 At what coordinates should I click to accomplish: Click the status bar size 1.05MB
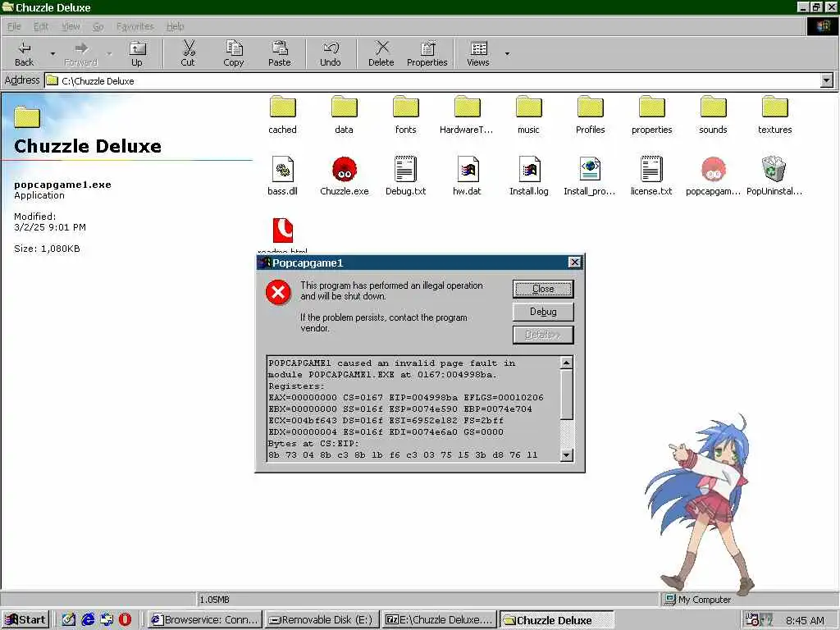[214, 600]
